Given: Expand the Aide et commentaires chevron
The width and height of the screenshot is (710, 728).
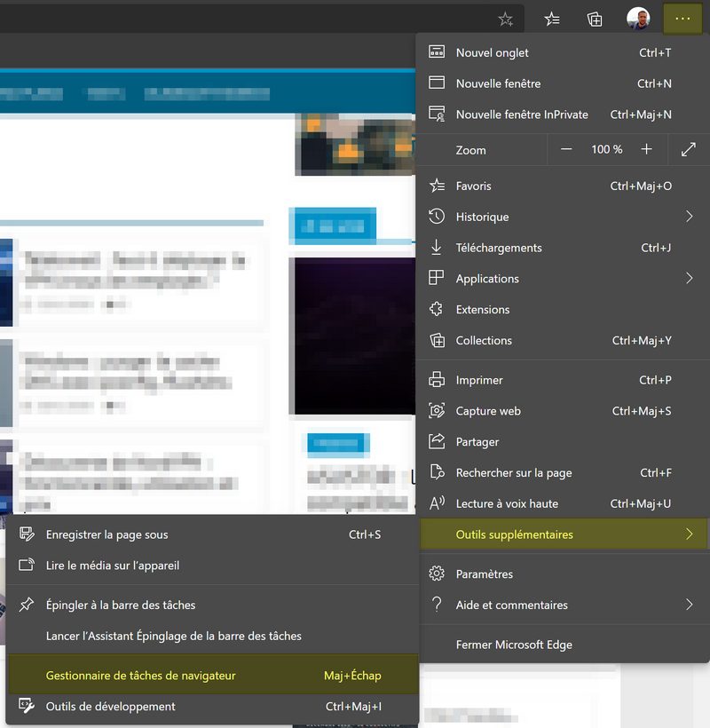Looking at the screenshot, I should (689, 605).
